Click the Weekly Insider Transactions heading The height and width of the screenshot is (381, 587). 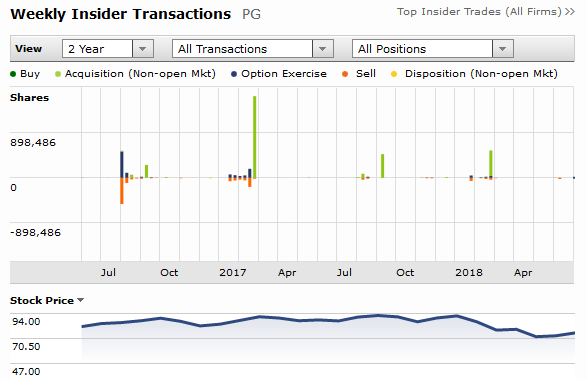(121, 15)
